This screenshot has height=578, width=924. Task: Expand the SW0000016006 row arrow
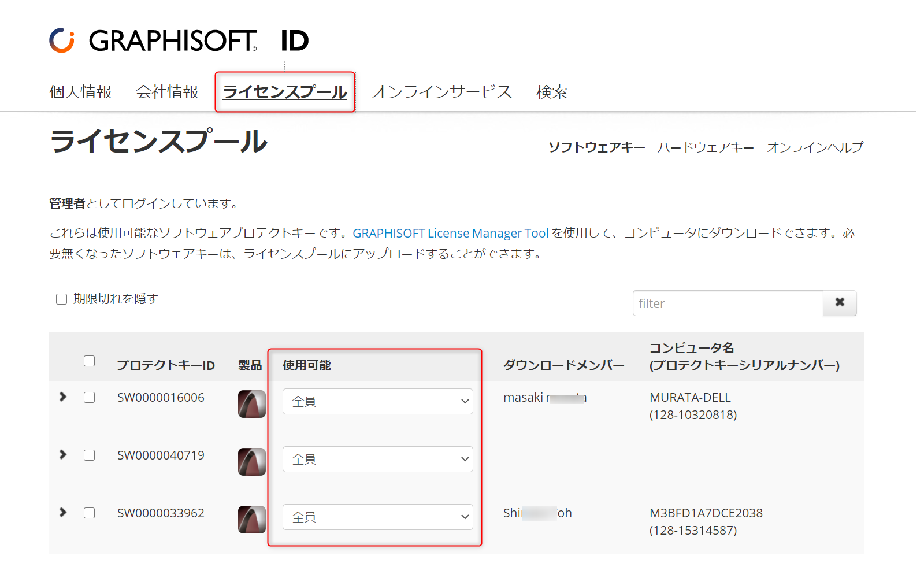pyautogui.click(x=63, y=397)
